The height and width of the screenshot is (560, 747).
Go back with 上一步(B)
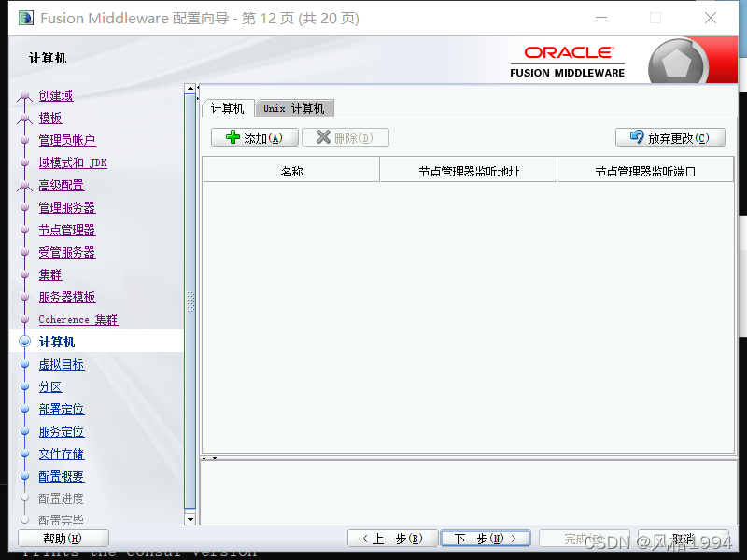click(x=393, y=539)
